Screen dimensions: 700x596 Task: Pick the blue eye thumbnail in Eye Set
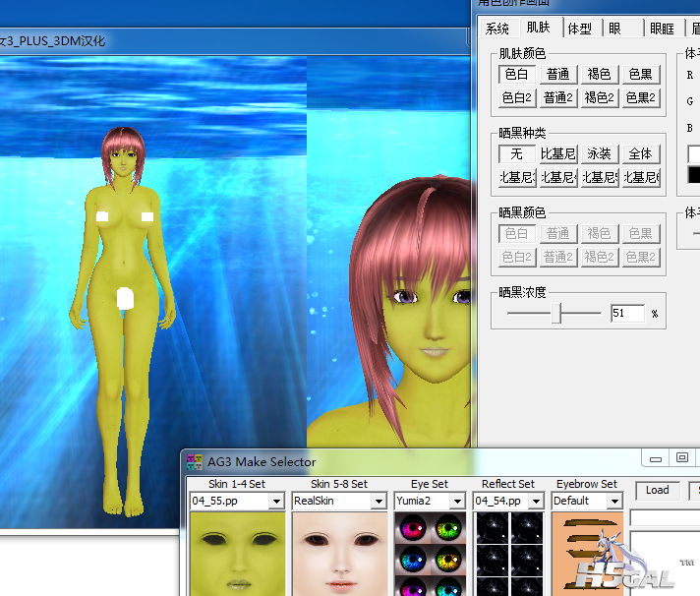(x=411, y=561)
